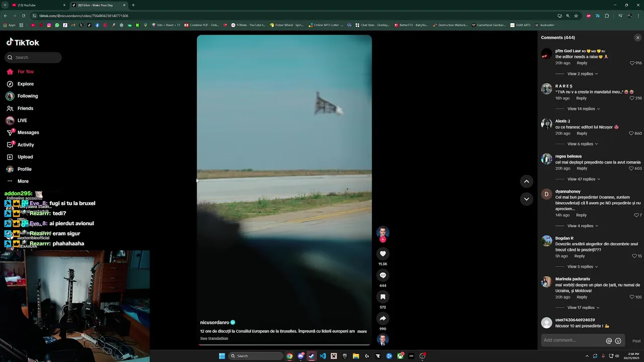Image resolution: width=644 pixels, height=362 pixels.
Task: Switch to the YouTube browser tab
Action: [x=38, y=5]
